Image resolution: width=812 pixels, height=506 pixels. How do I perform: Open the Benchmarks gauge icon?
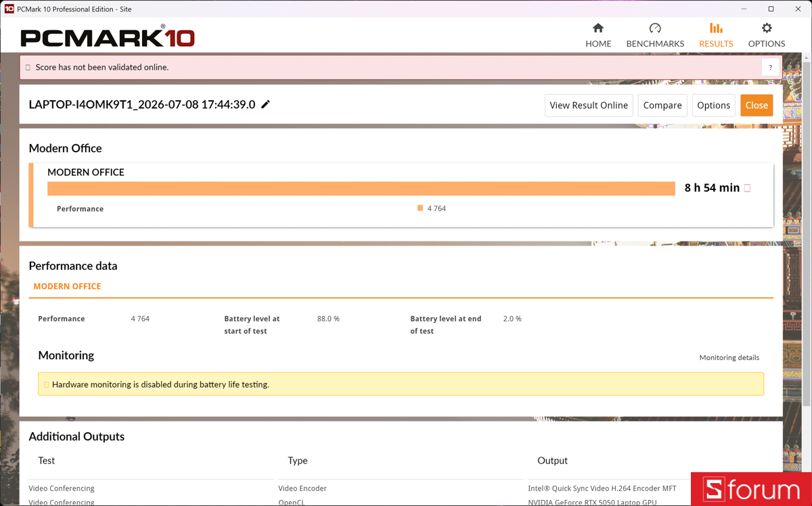pyautogui.click(x=655, y=28)
